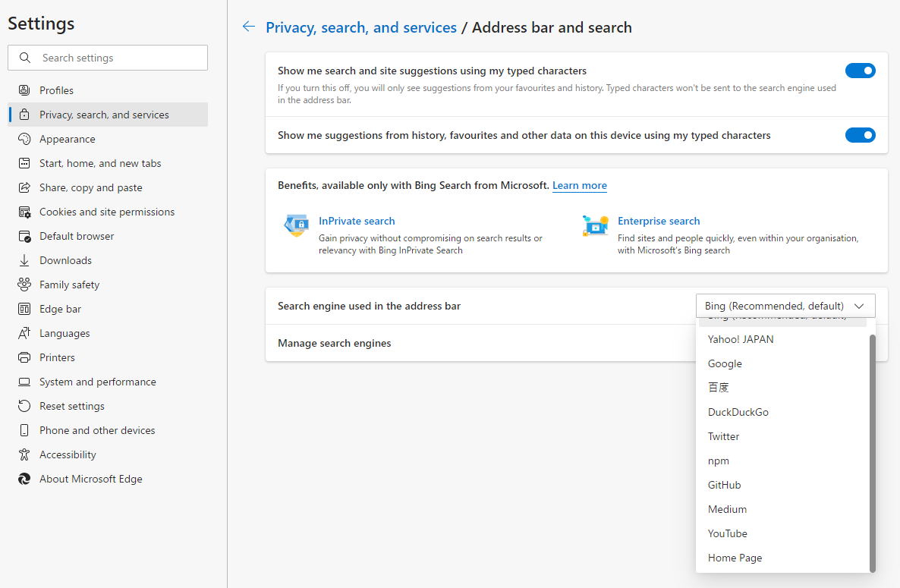Click the Appearance palette icon
Image resolution: width=900 pixels, height=588 pixels.
click(24, 139)
